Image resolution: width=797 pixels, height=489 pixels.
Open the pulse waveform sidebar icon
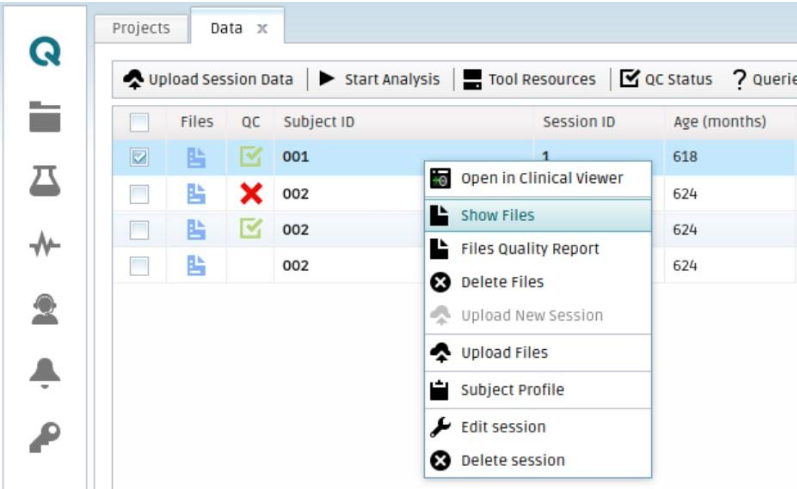click(45, 246)
